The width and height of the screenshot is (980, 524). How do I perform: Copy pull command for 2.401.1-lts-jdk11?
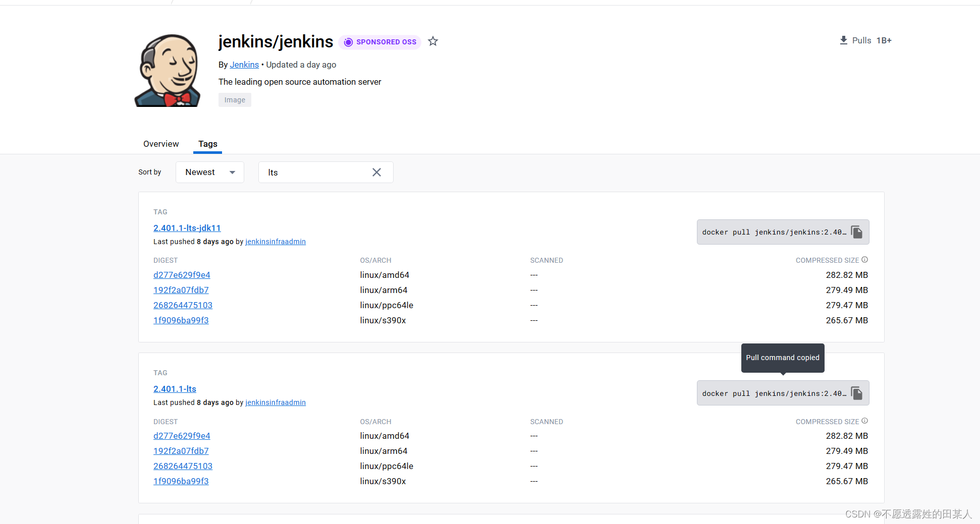coord(856,232)
